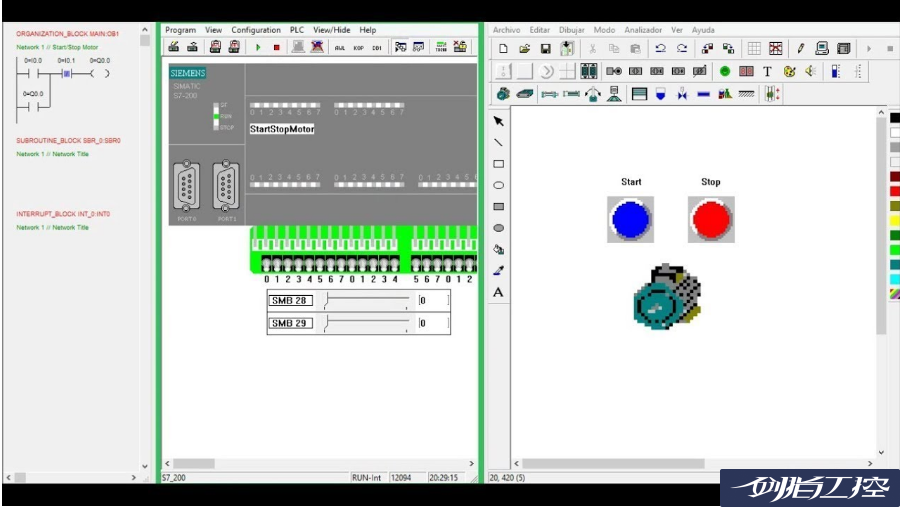Expand the View/Hide menu
Screen dimensions: 900x507
(x=332, y=30)
